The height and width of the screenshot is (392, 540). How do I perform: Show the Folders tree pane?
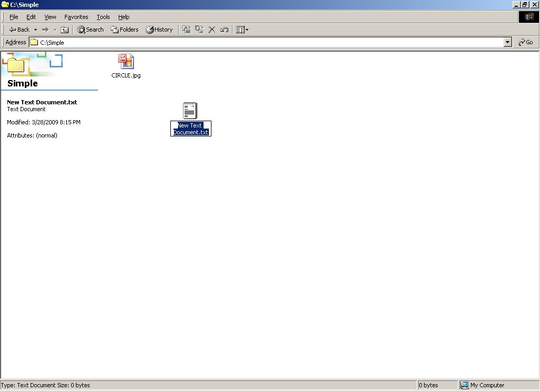coord(124,30)
